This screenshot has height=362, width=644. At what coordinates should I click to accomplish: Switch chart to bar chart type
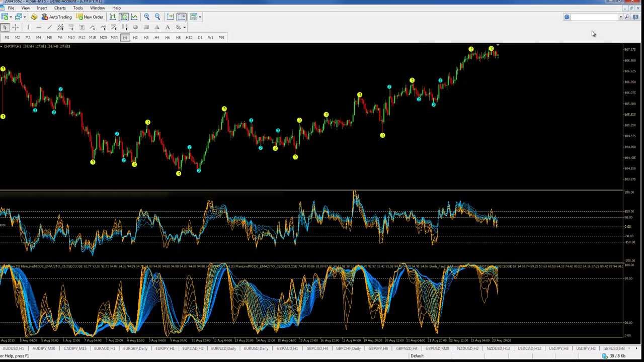113,17
